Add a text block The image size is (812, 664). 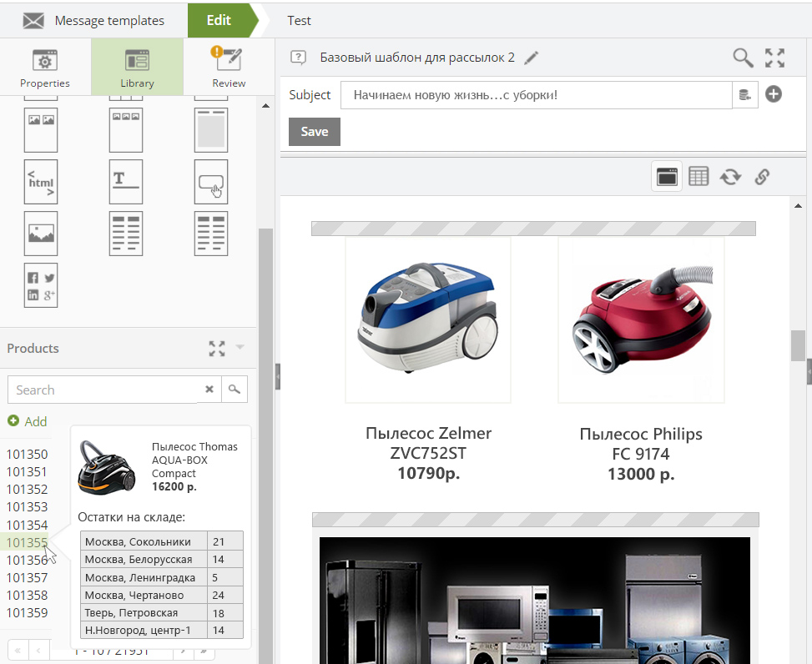pos(126,182)
